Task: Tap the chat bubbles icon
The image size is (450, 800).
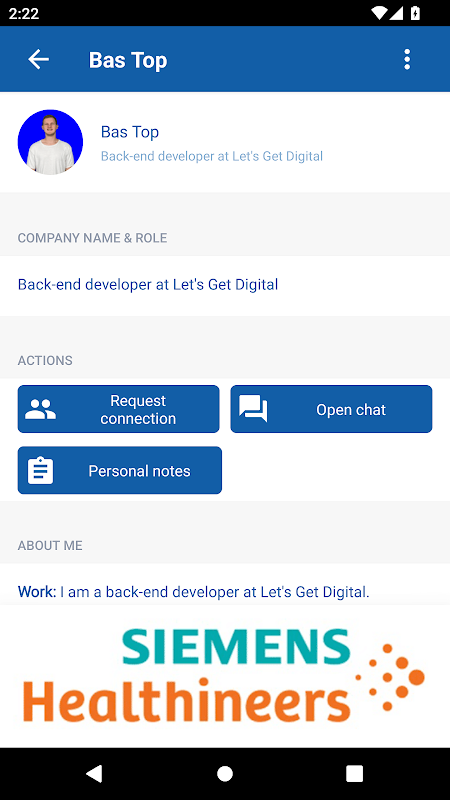Action: click(x=253, y=409)
